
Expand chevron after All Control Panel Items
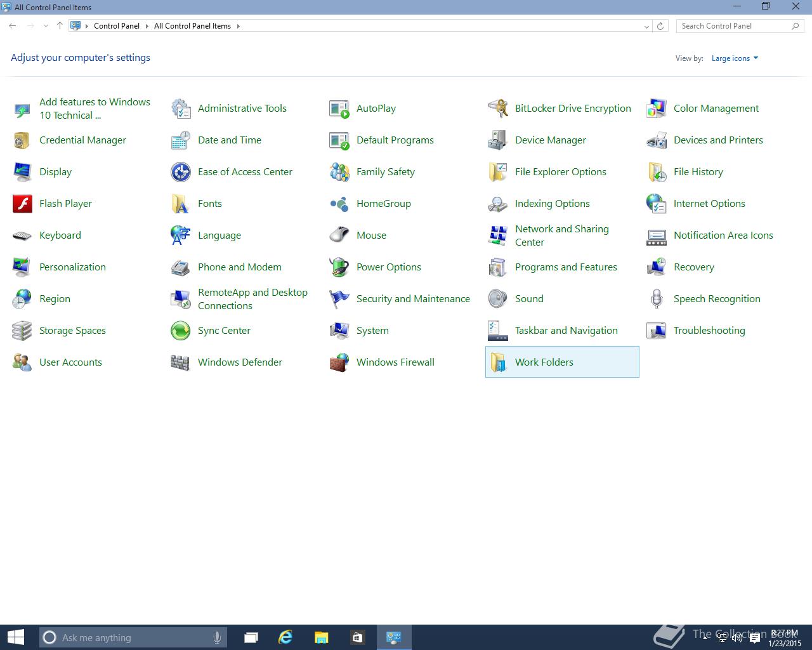coord(239,26)
